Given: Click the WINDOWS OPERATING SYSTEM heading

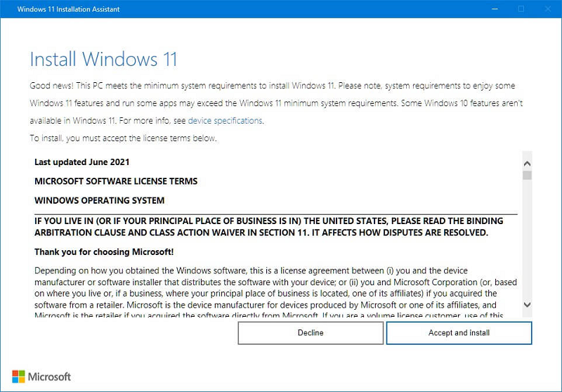Looking at the screenshot, I should pos(99,200).
